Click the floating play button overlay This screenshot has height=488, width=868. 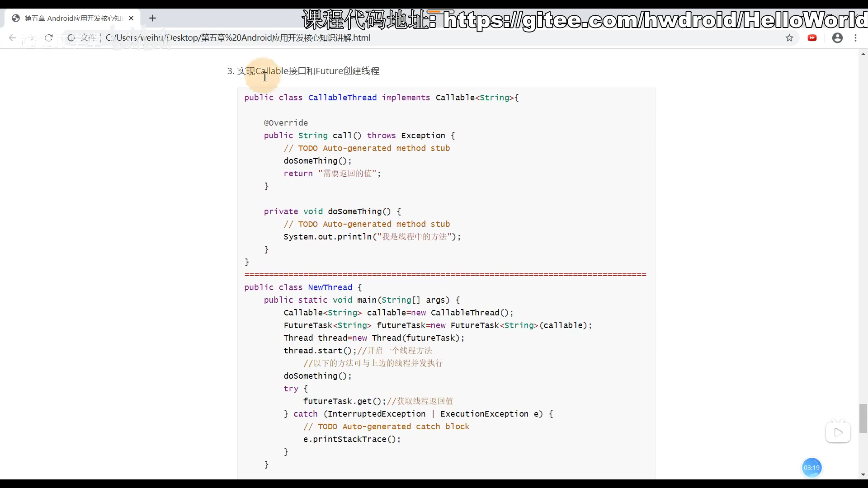(838, 432)
